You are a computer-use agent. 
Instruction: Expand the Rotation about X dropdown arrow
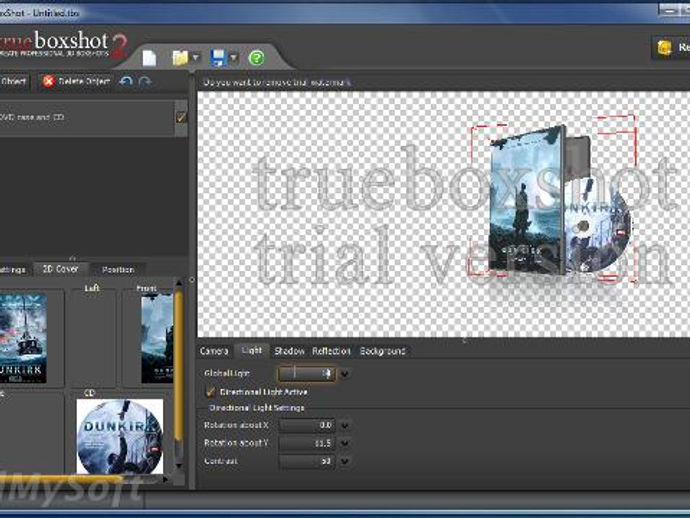tap(345, 426)
